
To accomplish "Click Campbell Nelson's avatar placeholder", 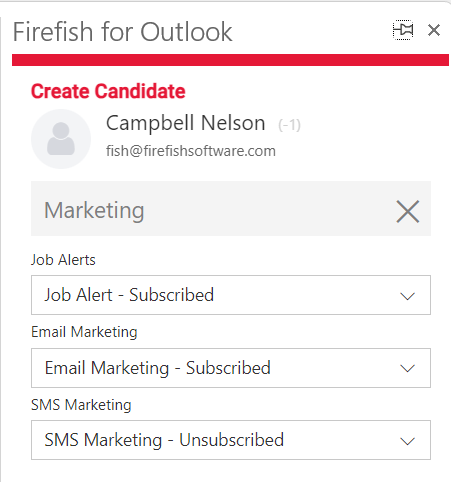I will tap(61, 139).
